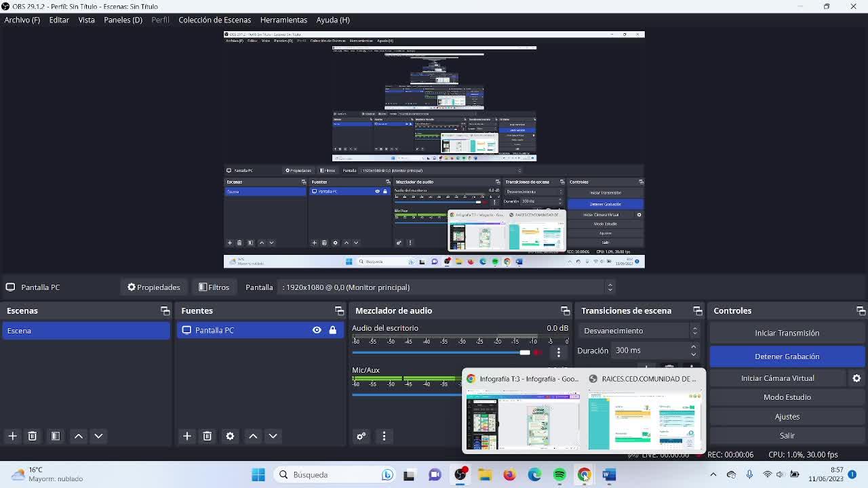Open source properties gear in Fuentes panel
This screenshot has height=488, width=868.
(230, 436)
